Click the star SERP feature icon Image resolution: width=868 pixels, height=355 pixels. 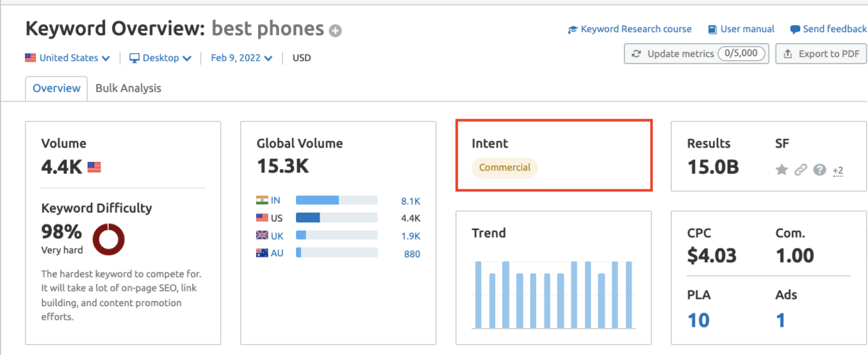click(x=782, y=170)
